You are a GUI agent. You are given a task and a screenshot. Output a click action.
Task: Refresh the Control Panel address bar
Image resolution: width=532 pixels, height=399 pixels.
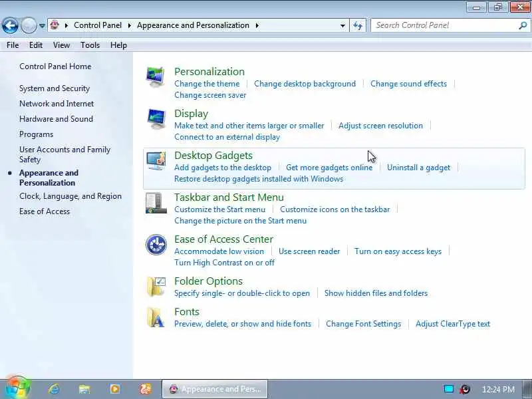pyautogui.click(x=358, y=25)
